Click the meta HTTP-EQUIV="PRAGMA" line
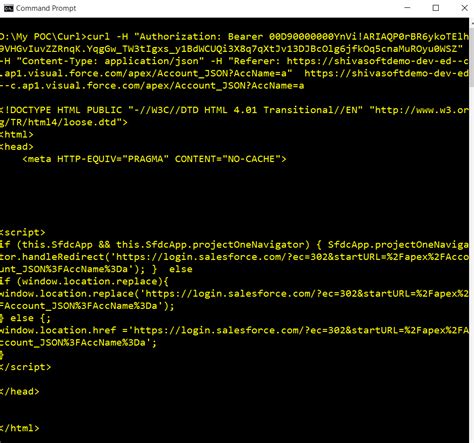Viewport: 474px width, 443px height. click(x=154, y=159)
